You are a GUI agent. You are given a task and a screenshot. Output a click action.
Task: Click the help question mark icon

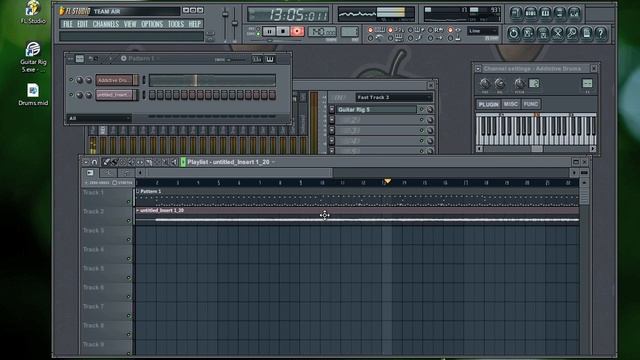click(x=600, y=33)
